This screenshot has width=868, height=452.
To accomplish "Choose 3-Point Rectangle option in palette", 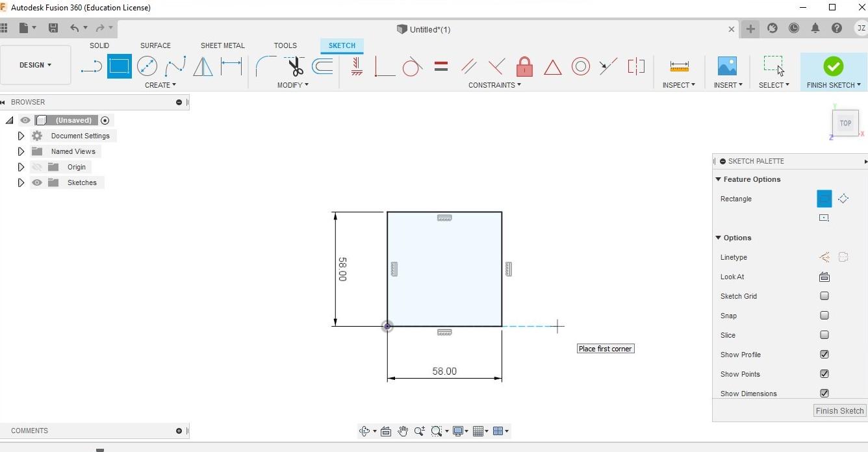I will tap(843, 199).
